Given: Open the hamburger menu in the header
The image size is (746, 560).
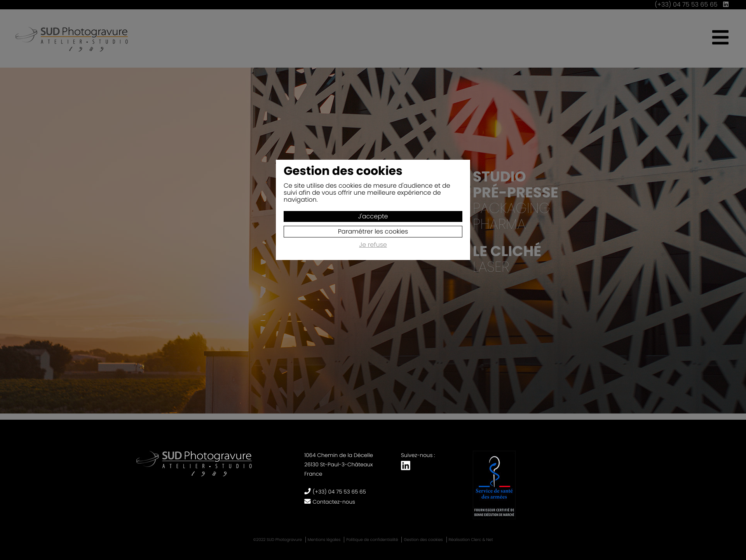Looking at the screenshot, I should 720,37.
